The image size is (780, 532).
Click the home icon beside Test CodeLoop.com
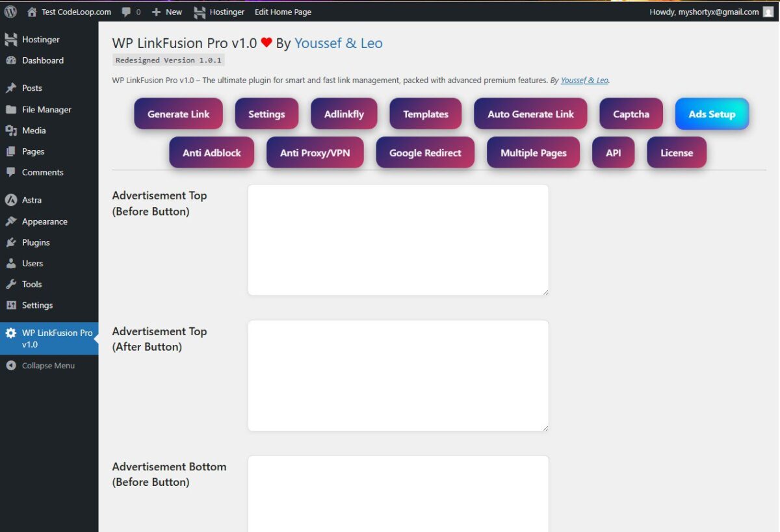32,12
